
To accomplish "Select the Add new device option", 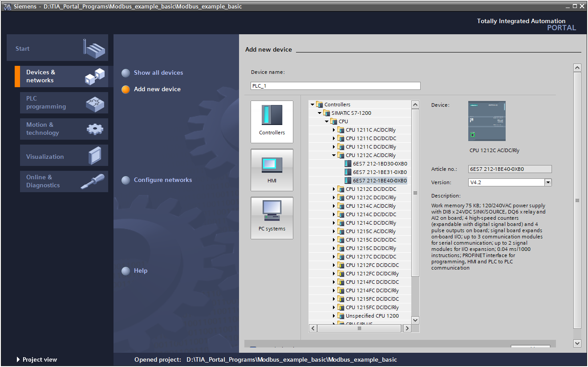I will (x=157, y=89).
